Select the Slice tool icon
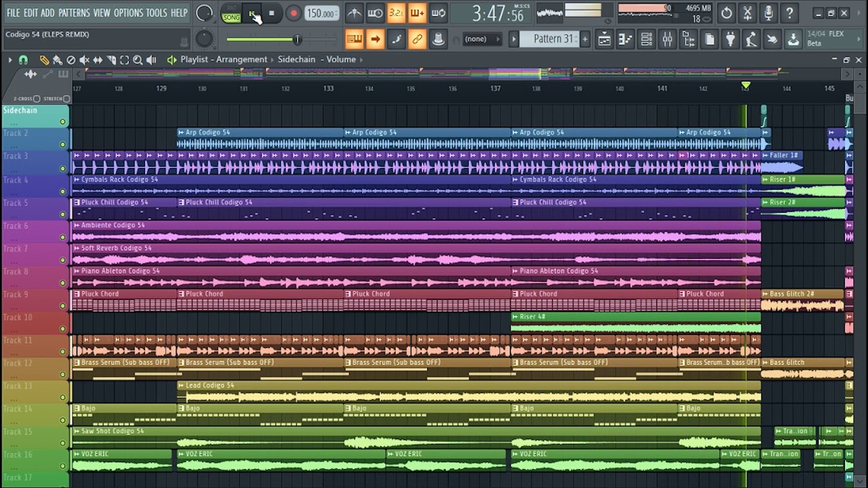The height and width of the screenshot is (488, 868). pyautogui.click(x=111, y=60)
